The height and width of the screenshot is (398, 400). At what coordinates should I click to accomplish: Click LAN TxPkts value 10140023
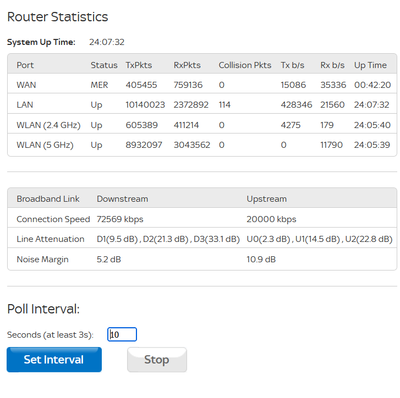tap(145, 105)
